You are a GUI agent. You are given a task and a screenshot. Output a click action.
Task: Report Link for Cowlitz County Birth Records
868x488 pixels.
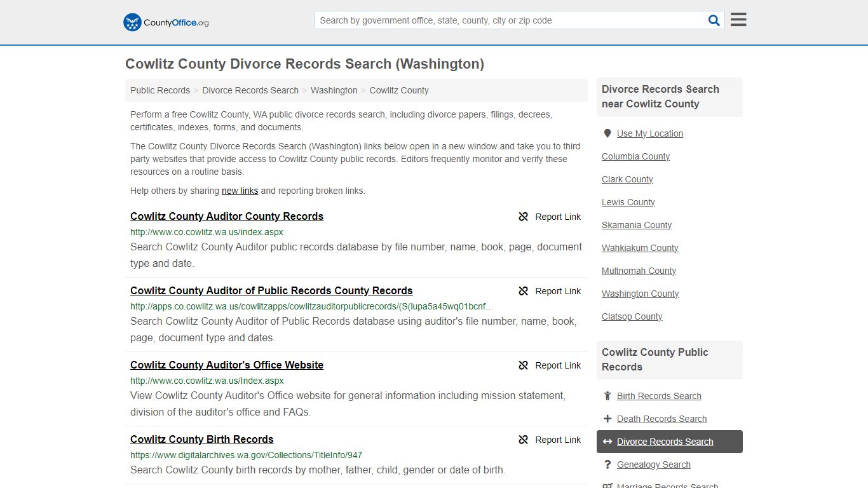(x=558, y=440)
